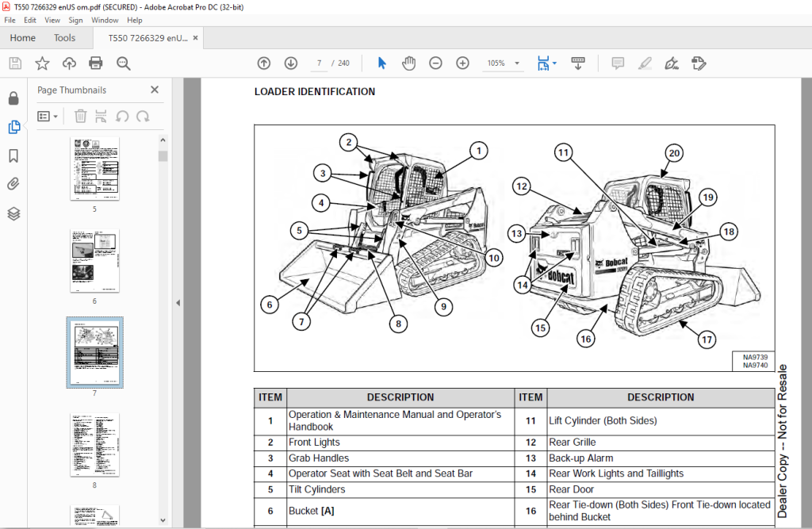Viewport: 812px width, 529px height.
Task: Open the Window menu
Action: (105, 20)
